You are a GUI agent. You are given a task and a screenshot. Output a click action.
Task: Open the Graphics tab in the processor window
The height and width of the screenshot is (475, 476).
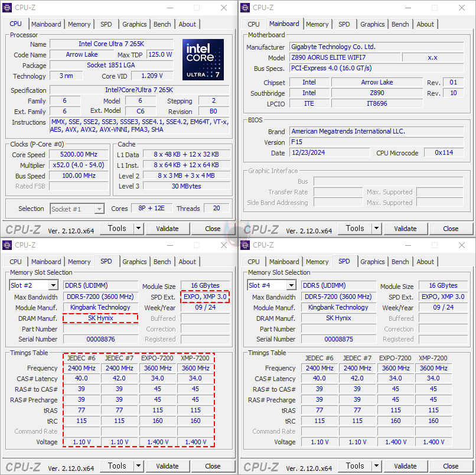pos(134,24)
